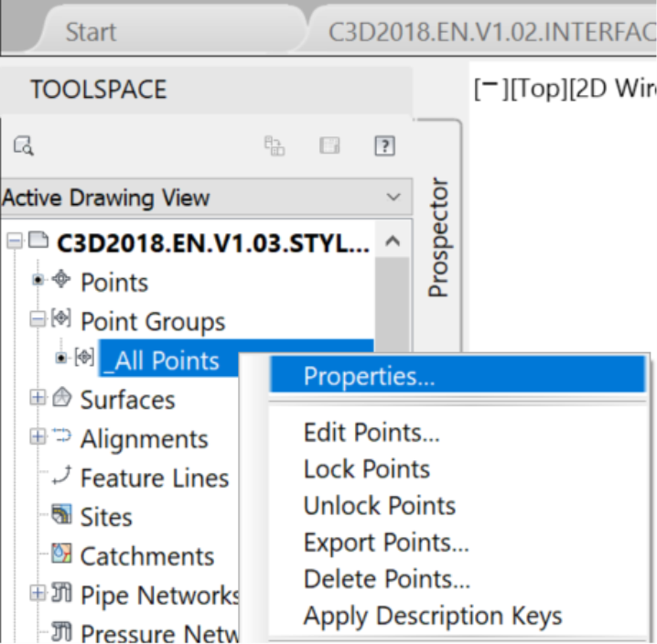657x644 pixels.
Task: Click the tree scrollbar up arrow
Action: click(x=393, y=241)
